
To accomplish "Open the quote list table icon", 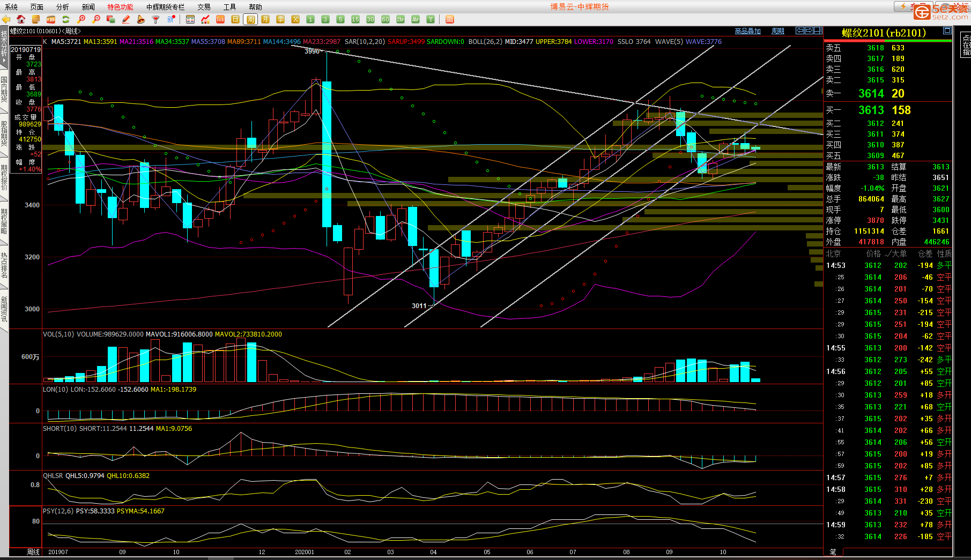I will [x=190, y=19].
